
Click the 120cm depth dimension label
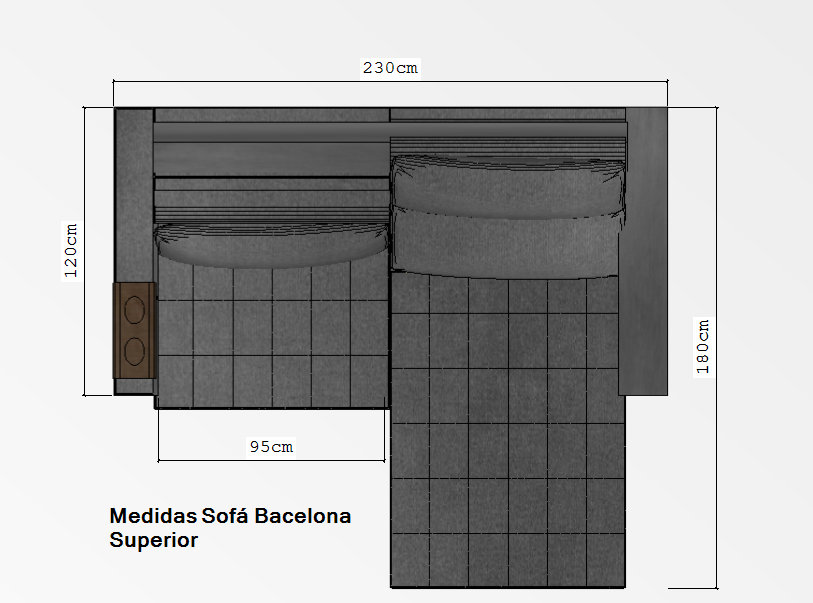click(x=71, y=250)
